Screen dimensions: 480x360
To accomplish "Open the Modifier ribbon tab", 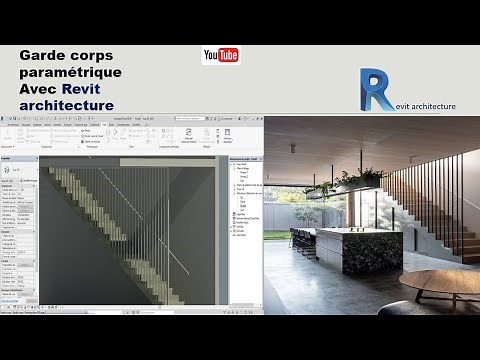I will click(136, 125).
